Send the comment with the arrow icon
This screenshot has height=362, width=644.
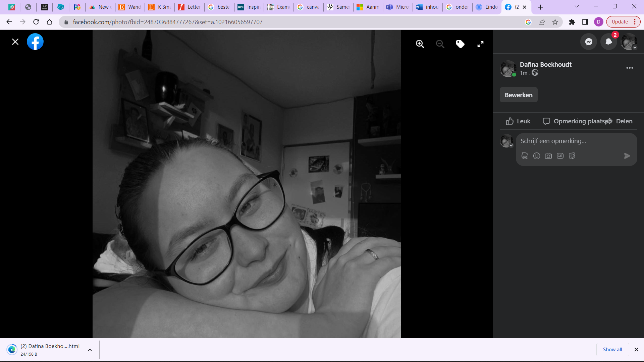click(627, 156)
